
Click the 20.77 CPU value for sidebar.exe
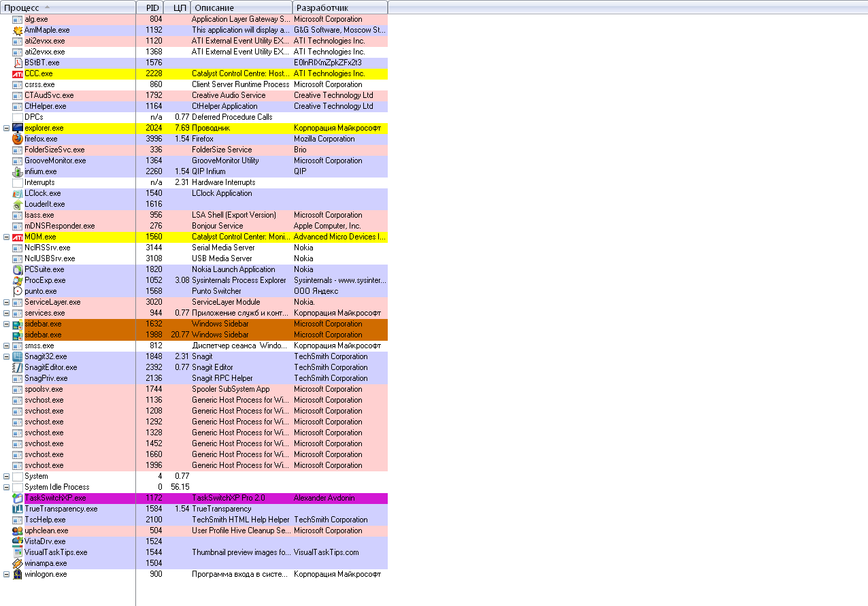point(180,335)
